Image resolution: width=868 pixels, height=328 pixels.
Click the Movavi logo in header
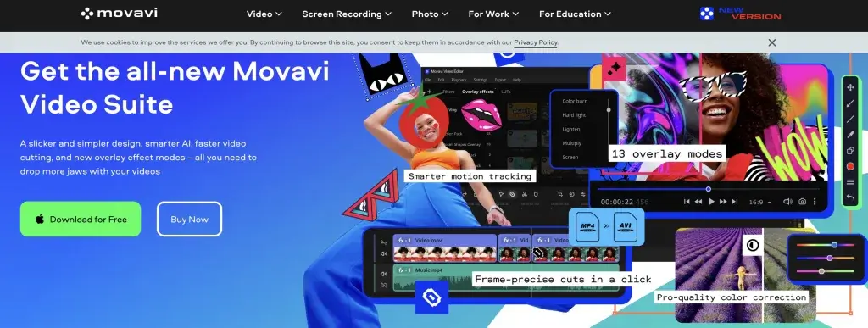pyautogui.click(x=119, y=14)
